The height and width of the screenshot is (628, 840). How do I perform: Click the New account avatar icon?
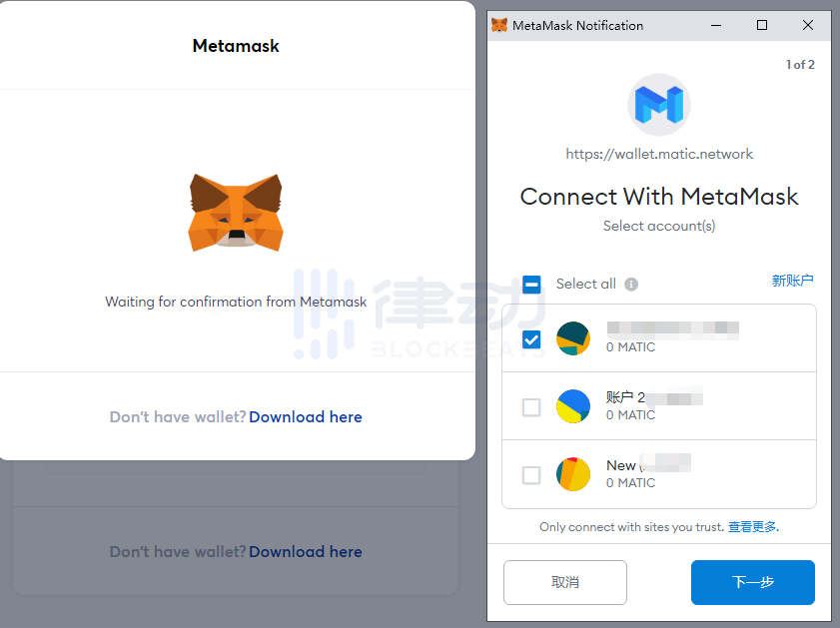pos(573,474)
